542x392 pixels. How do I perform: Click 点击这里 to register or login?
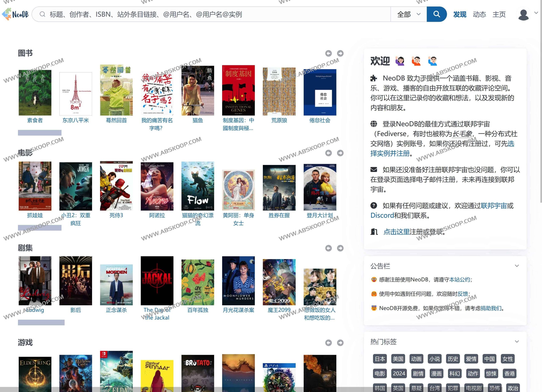pyautogui.click(x=397, y=232)
